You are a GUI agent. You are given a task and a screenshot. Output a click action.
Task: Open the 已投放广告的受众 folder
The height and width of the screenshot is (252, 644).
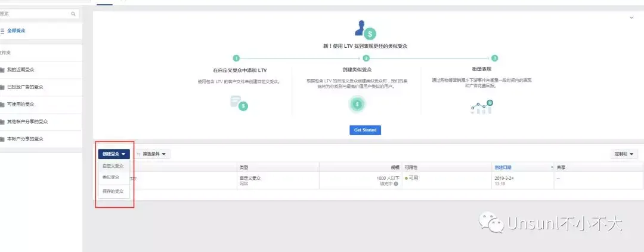coord(24,87)
